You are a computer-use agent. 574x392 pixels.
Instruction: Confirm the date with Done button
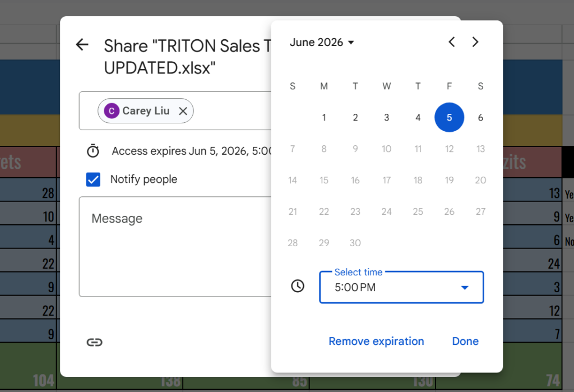coord(465,341)
